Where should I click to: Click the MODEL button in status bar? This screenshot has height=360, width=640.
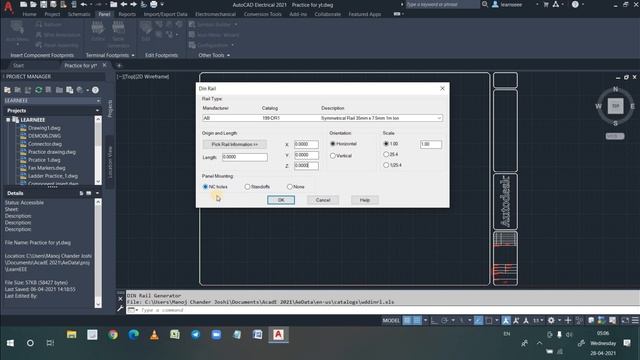[x=391, y=320]
